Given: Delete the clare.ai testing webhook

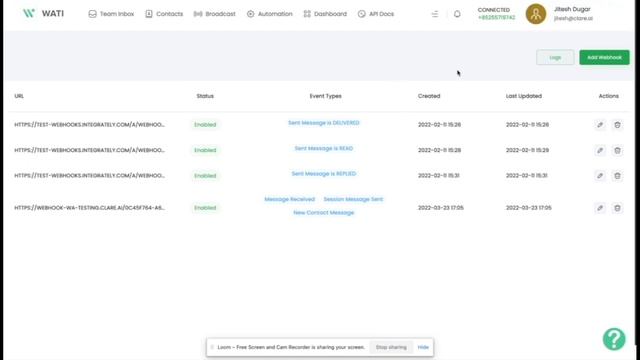Looking at the screenshot, I should pyautogui.click(x=617, y=208).
